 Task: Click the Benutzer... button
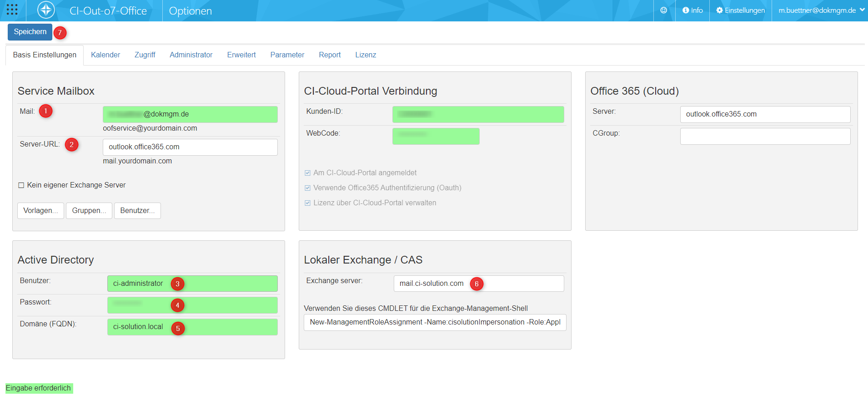click(x=137, y=211)
